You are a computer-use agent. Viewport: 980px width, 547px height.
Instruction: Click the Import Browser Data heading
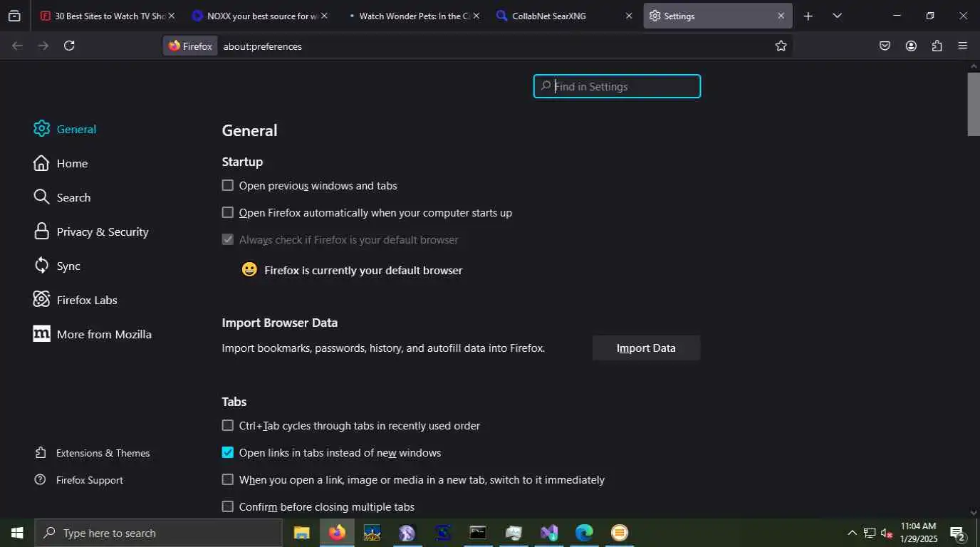[x=280, y=323]
